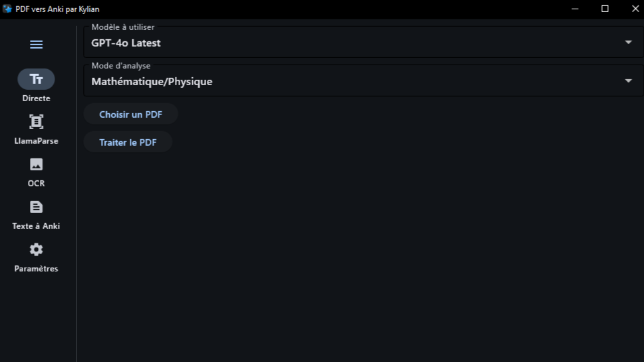Click the Choisir un PDF button

pos(130,114)
